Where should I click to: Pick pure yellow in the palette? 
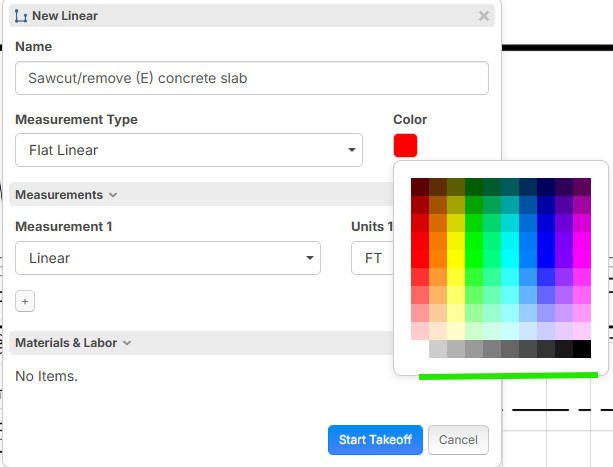[456, 259]
